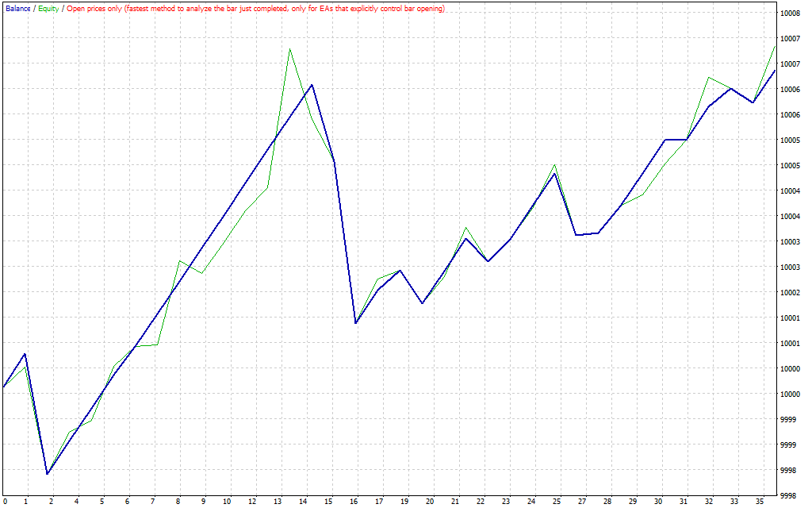The height and width of the screenshot is (508, 812).
Task: Click the green equity peak near trade 13
Action: click(x=289, y=49)
